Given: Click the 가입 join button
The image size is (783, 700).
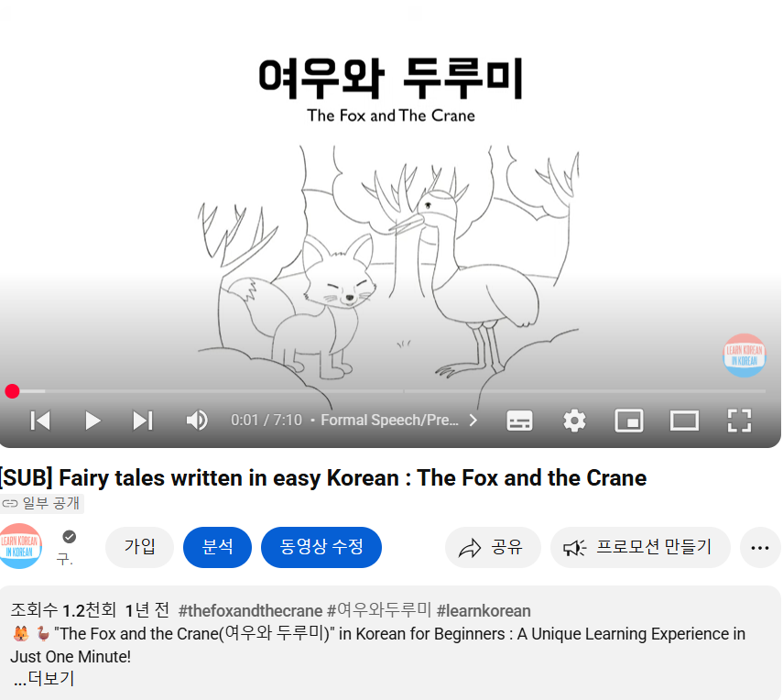Looking at the screenshot, I should click(139, 547).
